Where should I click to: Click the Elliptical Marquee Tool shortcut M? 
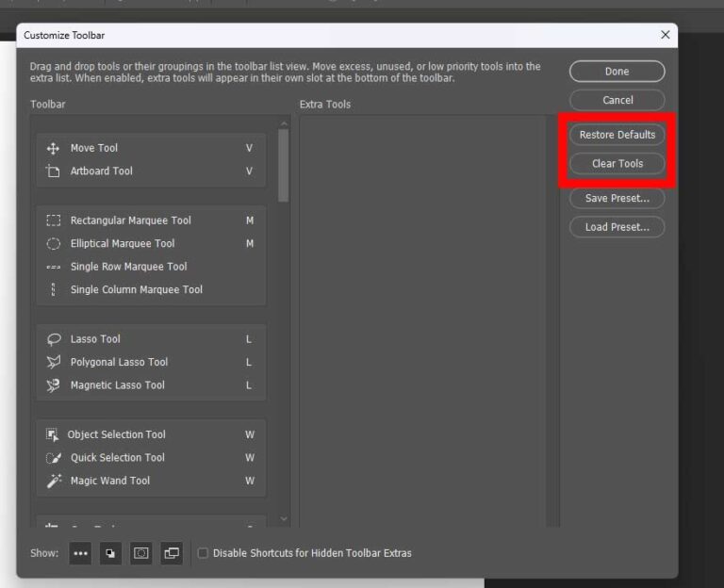click(x=250, y=244)
